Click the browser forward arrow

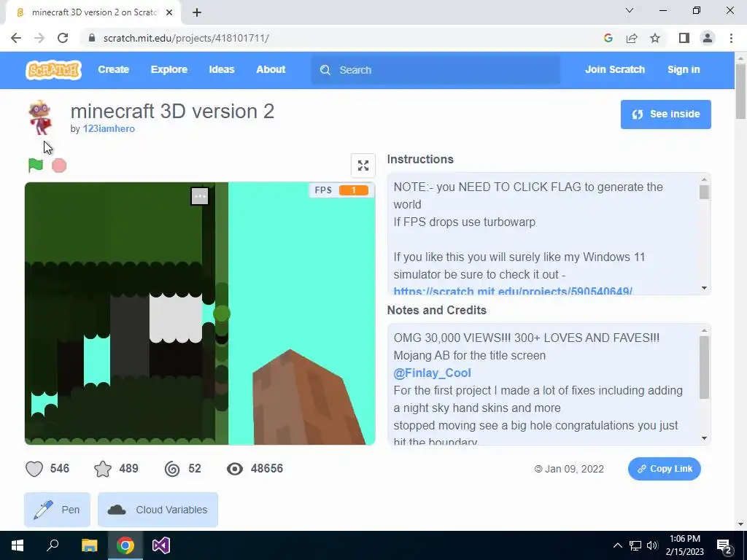(39, 38)
